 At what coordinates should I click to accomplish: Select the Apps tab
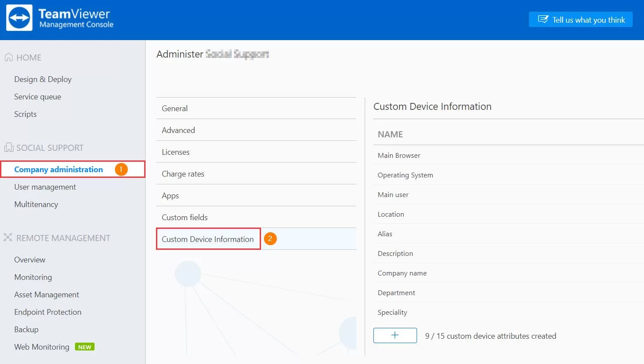click(256, 195)
